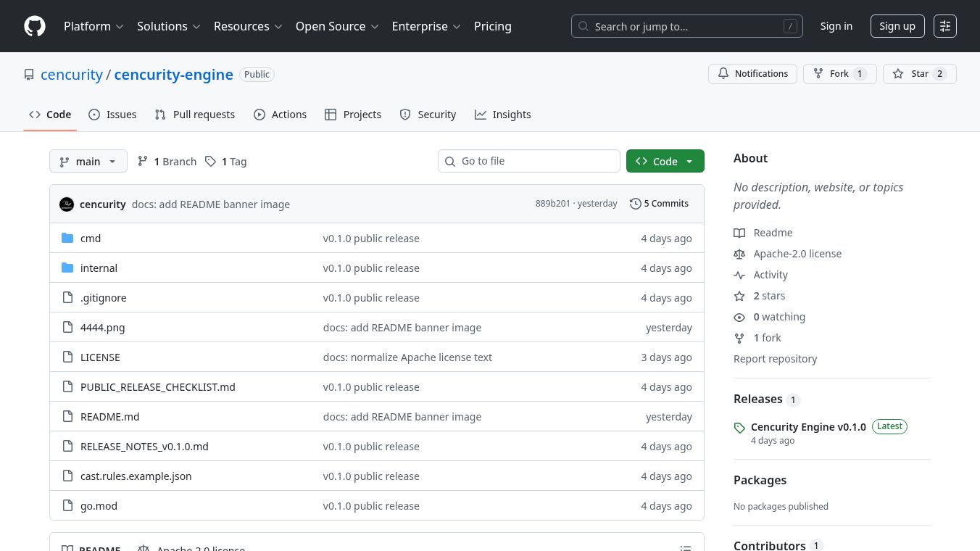
Task: Click the history clock icon for commits
Action: 636,204
